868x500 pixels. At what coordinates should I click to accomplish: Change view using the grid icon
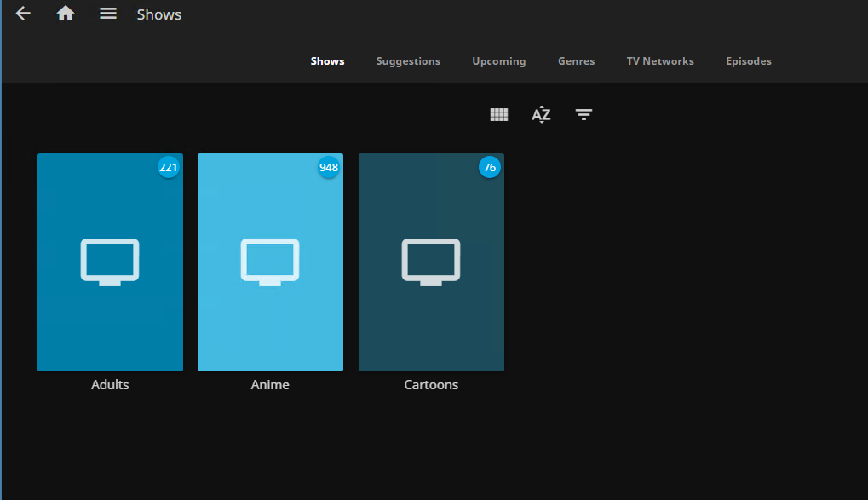tap(499, 114)
